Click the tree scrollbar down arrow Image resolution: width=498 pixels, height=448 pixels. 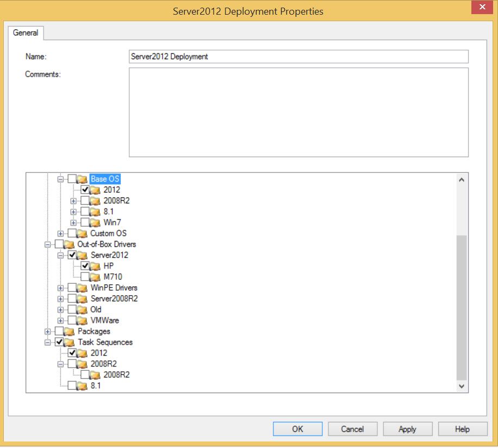(x=462, y=386)
